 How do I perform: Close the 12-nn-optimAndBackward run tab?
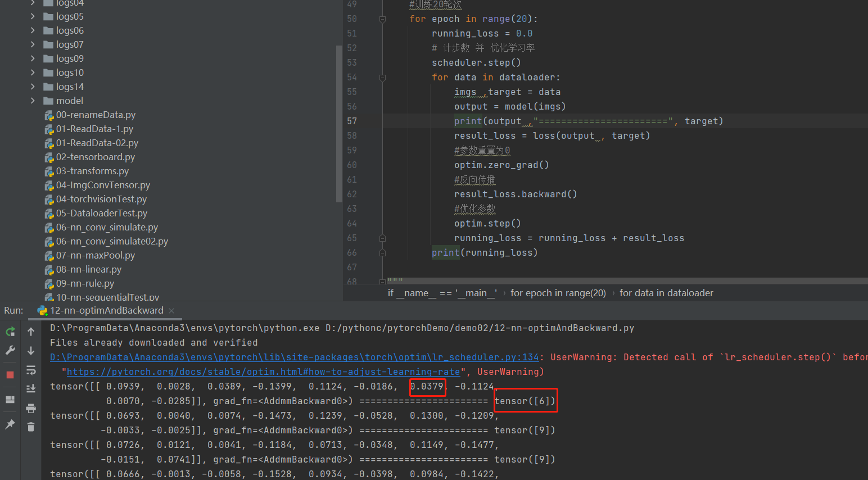pos(171,311)
